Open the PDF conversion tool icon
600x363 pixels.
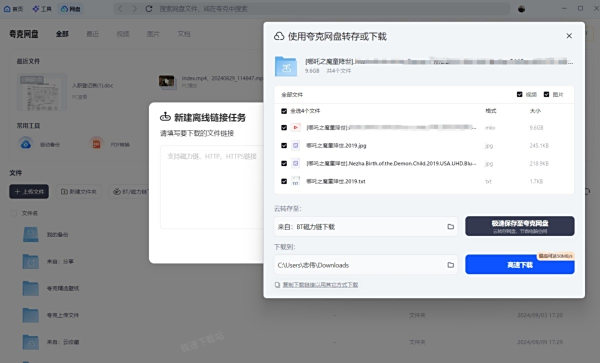pyautogui.click(x=96, y=144)
